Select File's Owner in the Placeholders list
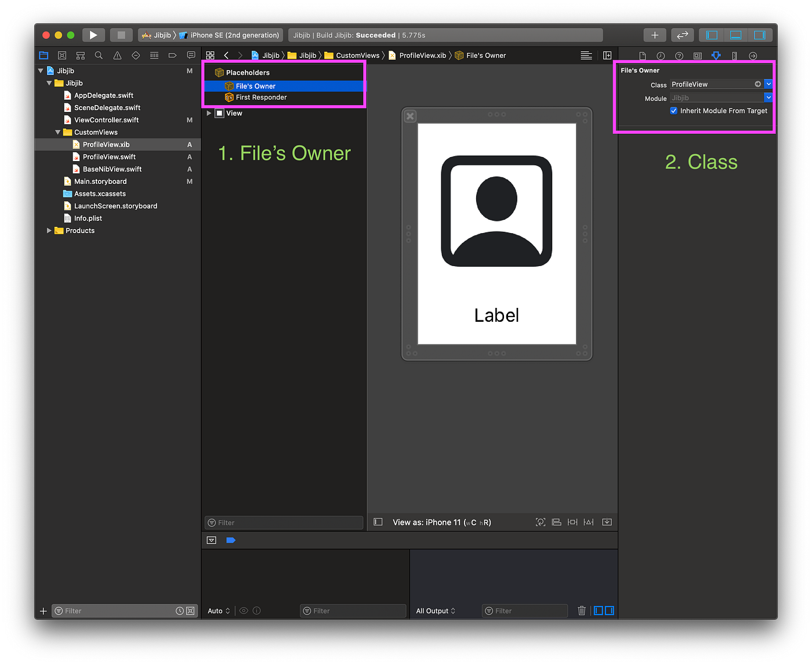This screenshot has width=812, height=665. (x=255, y=85)
